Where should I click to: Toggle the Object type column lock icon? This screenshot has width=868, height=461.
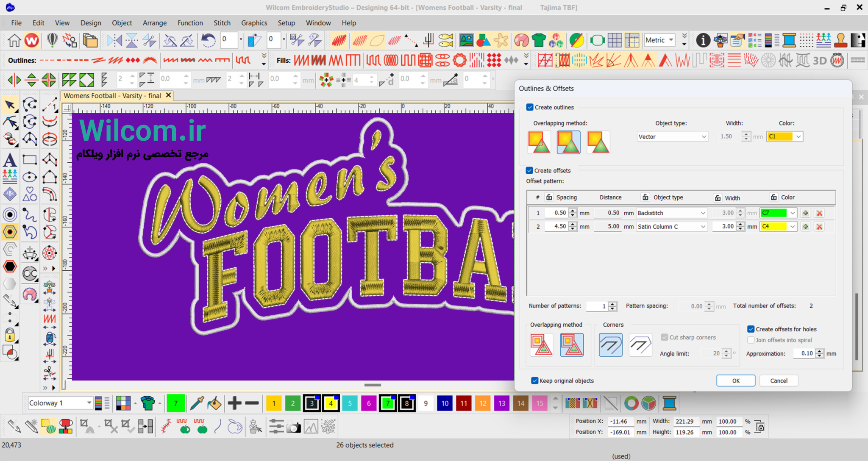(x=645, y=197)
